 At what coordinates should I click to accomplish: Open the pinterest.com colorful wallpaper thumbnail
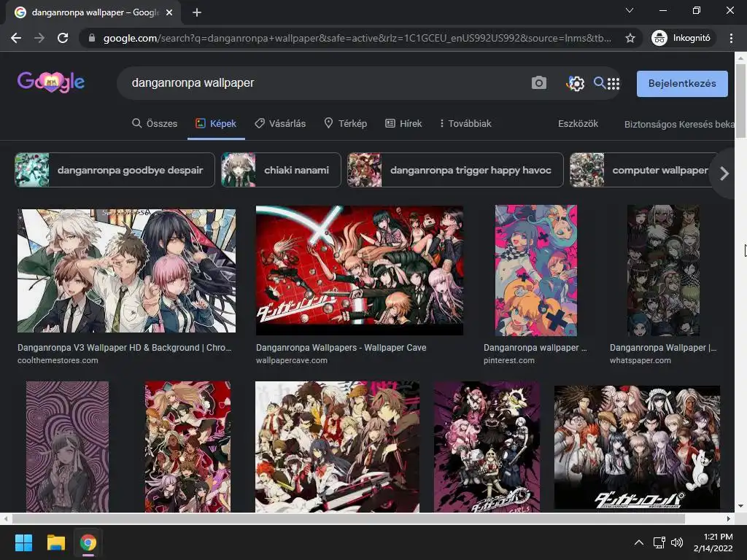point(536,271)
